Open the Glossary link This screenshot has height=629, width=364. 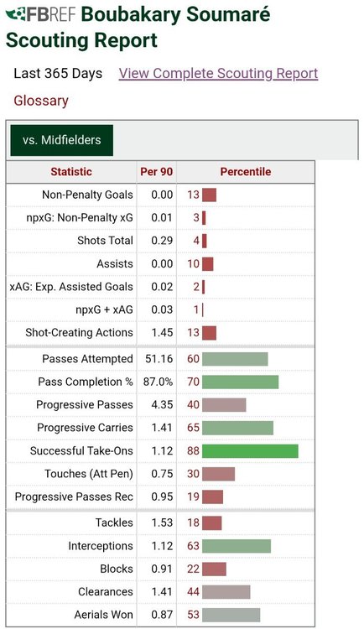pyautogui.click(x=41, y=101)
